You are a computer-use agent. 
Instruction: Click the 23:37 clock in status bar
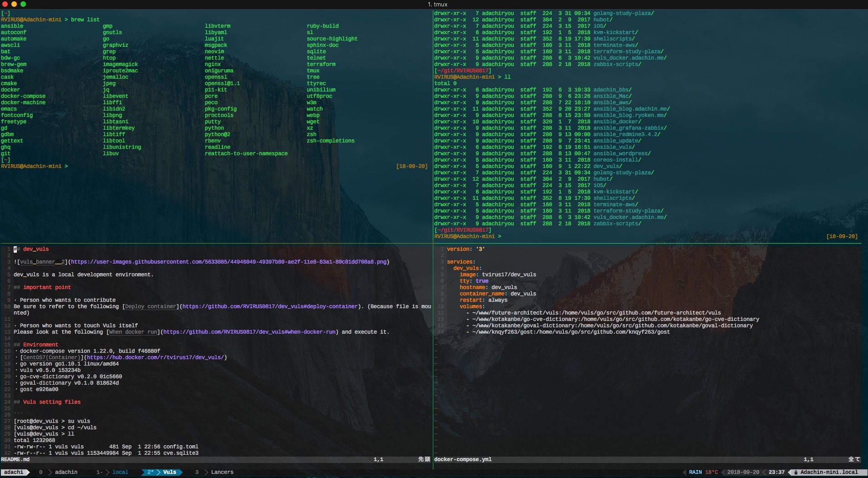coord(776,472)
